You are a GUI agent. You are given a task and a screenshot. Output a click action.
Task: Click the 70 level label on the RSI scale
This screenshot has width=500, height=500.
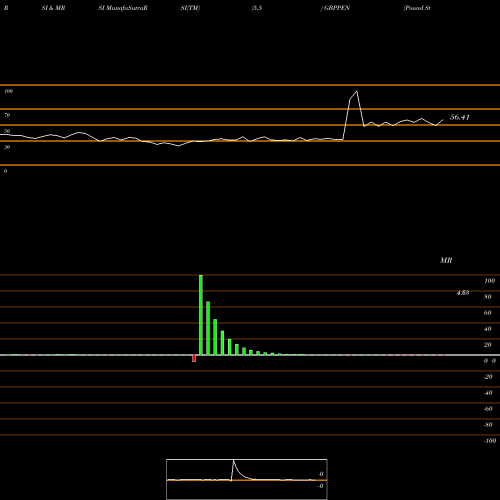pos(7,115)
